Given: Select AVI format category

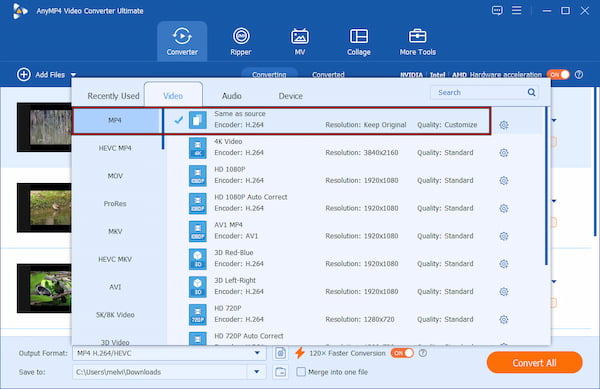Looking at the screenshot, I should [x=115, y=287].
